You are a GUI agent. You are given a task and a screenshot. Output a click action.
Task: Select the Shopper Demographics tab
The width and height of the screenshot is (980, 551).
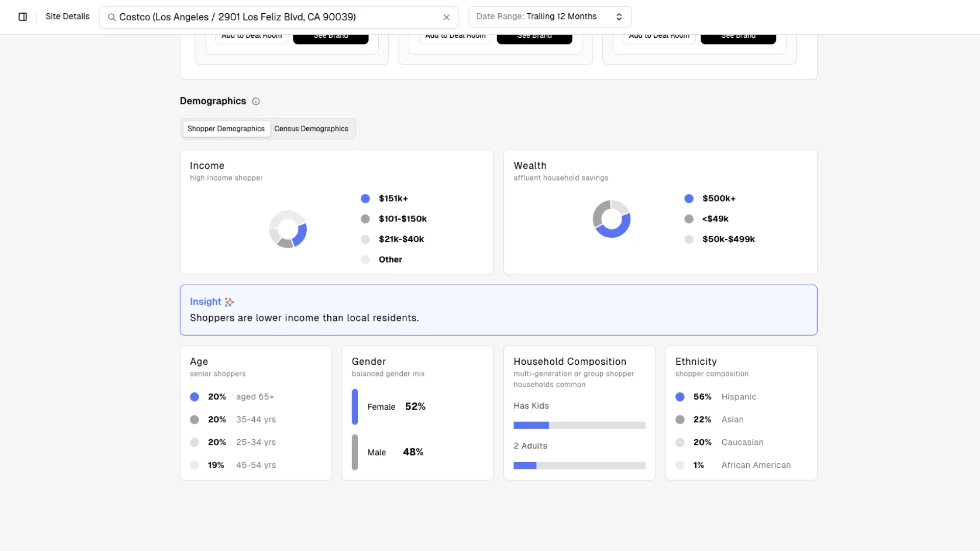[x=226, y=129]
